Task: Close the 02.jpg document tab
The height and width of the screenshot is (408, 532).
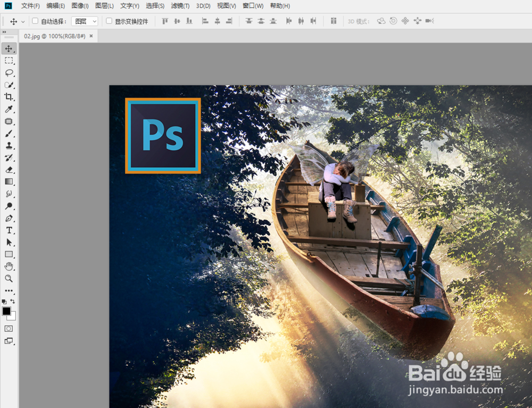Action: click(x=91, y=36)
